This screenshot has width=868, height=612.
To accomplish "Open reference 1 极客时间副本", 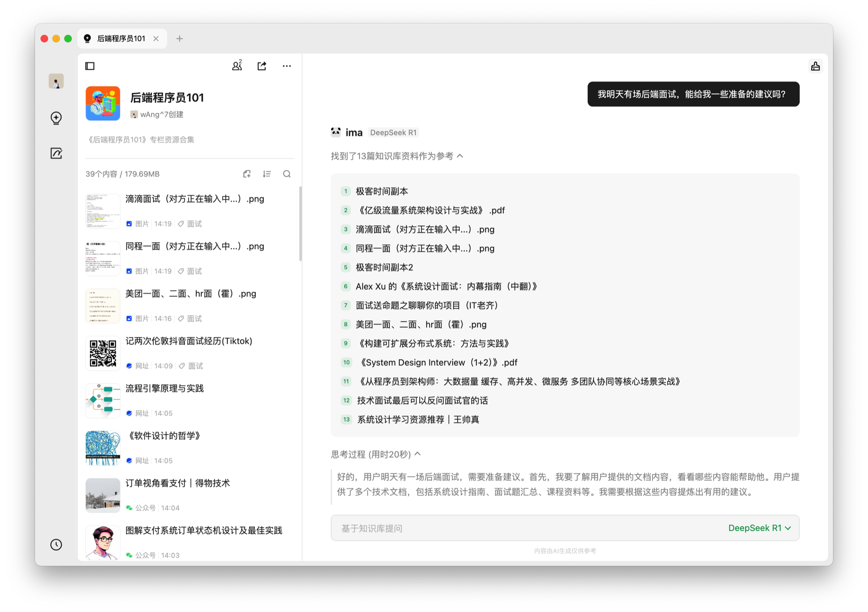I will pos(381,191).
